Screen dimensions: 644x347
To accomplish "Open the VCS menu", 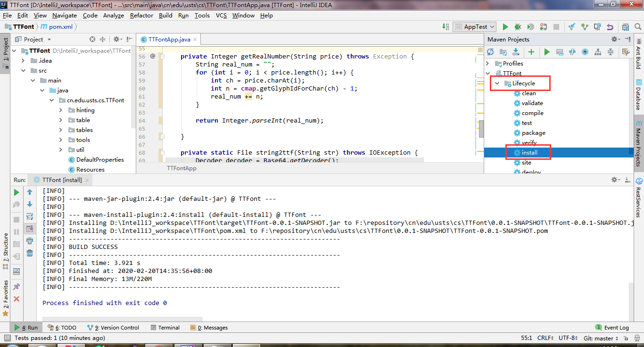I will click(221, 15).
